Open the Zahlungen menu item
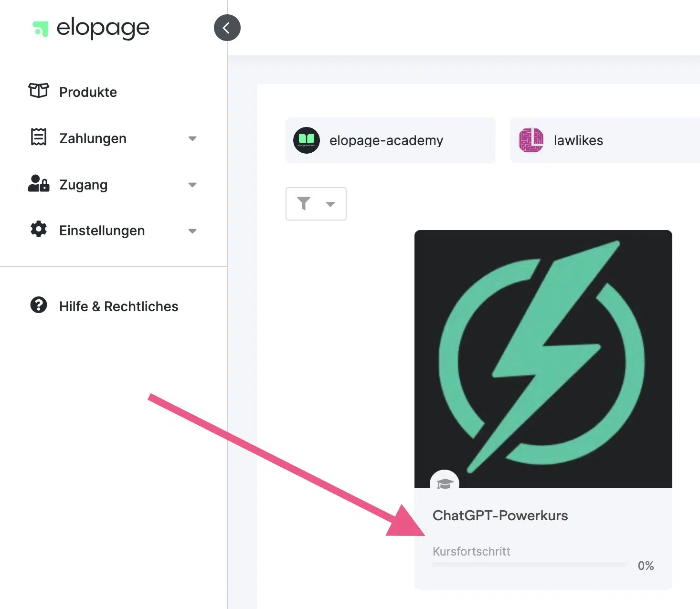This screenshot has width=700, height=609. coord(93,138)
